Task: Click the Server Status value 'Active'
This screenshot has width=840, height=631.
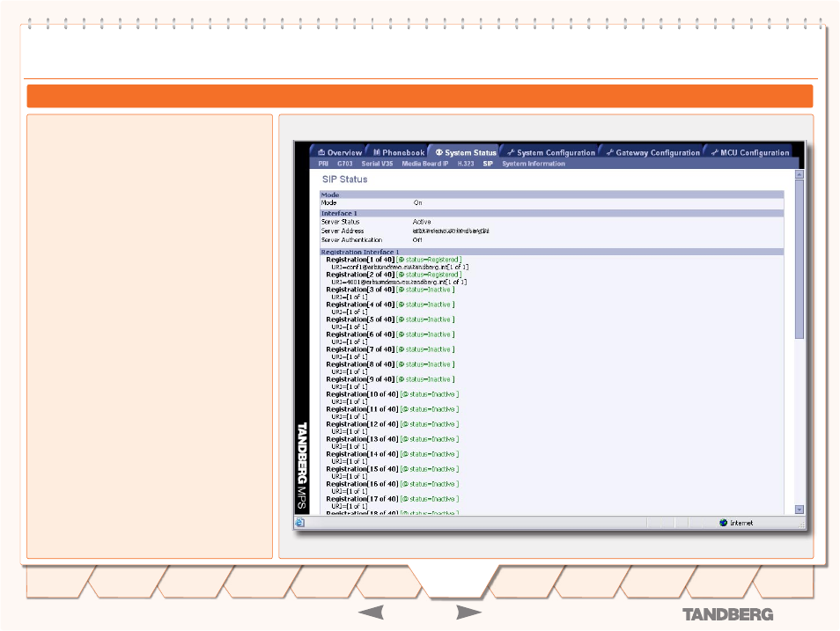Action: pos(422,222)
